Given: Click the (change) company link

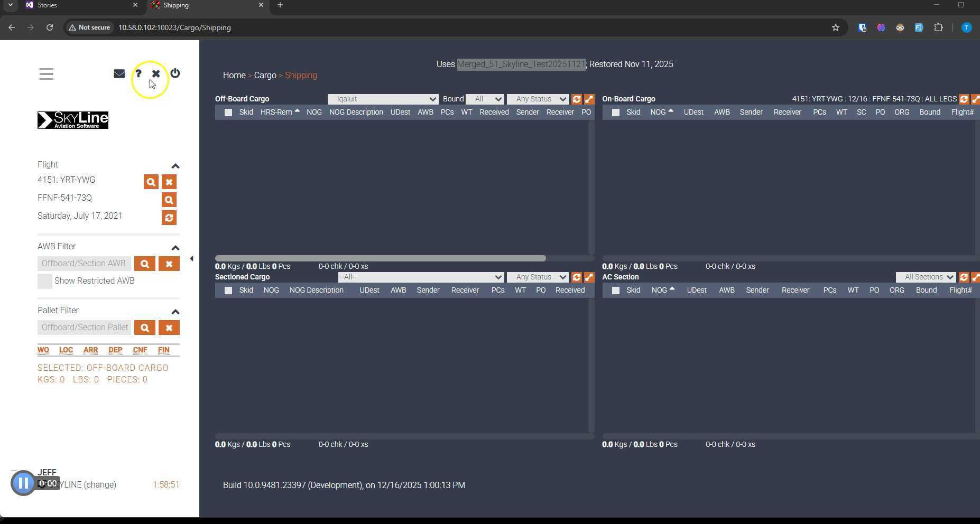Looking at the screenshot, I should (x=100, y=485).
